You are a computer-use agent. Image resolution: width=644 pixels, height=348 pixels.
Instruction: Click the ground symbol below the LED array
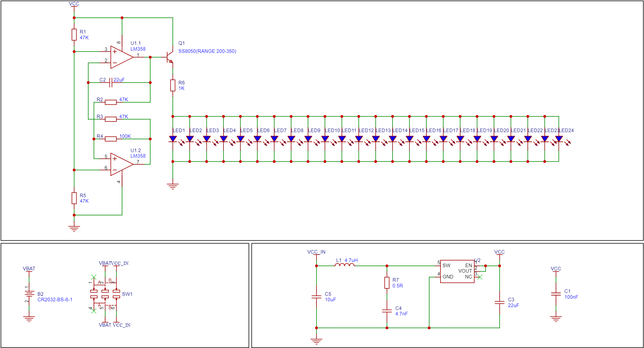click(173, 186)
